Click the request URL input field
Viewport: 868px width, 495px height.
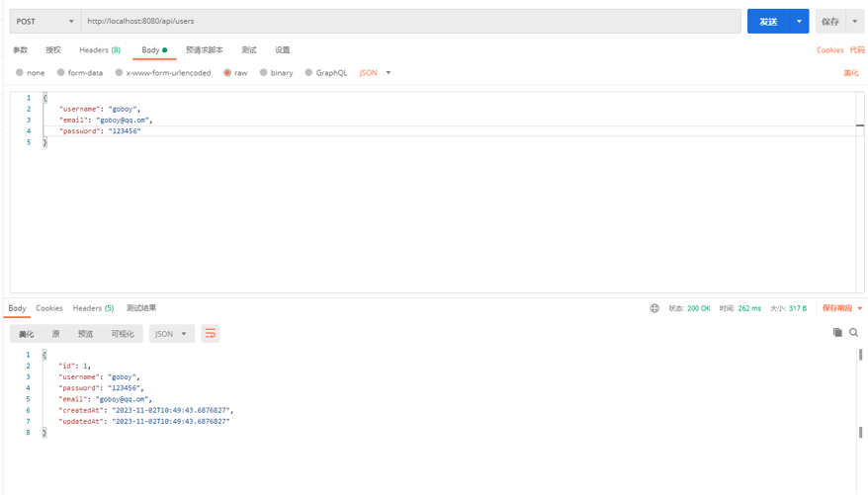[x=410, y=21]
